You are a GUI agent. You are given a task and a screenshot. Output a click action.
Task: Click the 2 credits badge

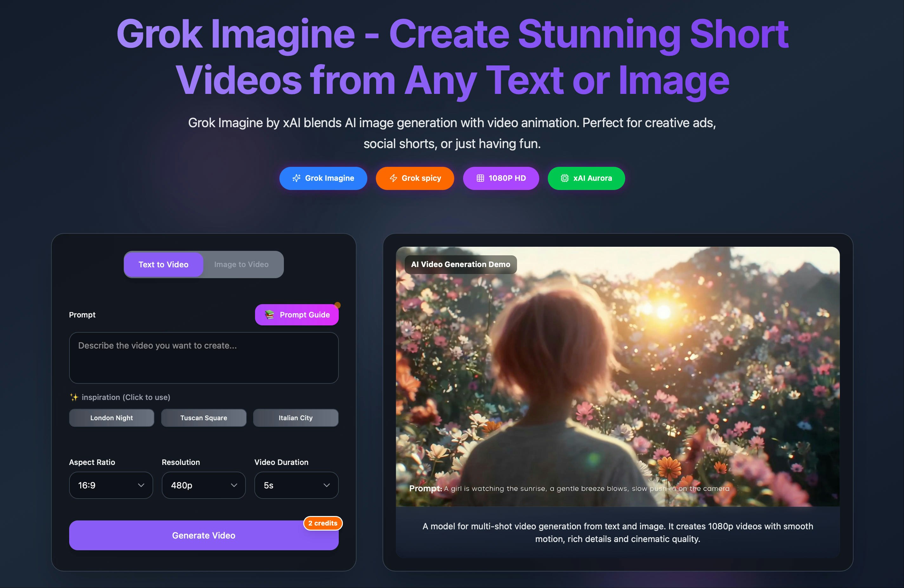[323, 523]
